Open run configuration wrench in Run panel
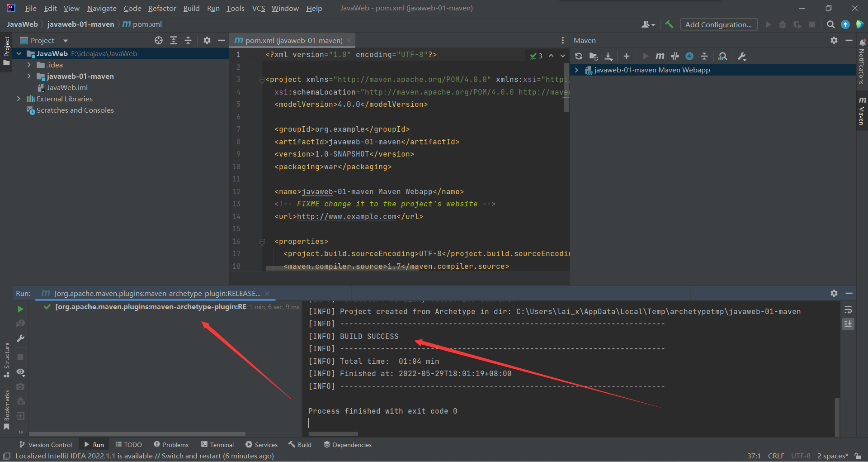 pos(20,338)
